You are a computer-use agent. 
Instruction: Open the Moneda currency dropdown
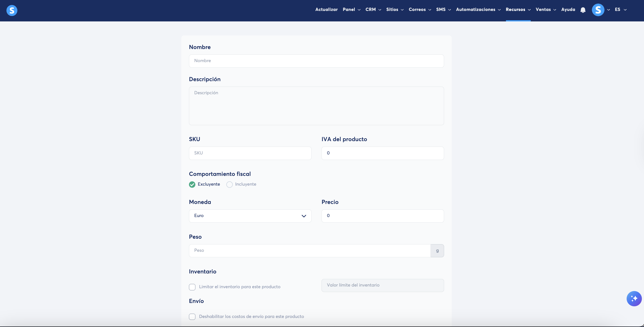(x=250, y=216)
